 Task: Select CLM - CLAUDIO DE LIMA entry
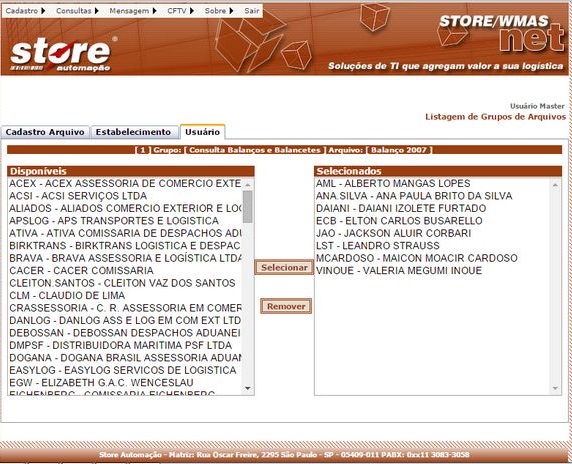point(125,295)
